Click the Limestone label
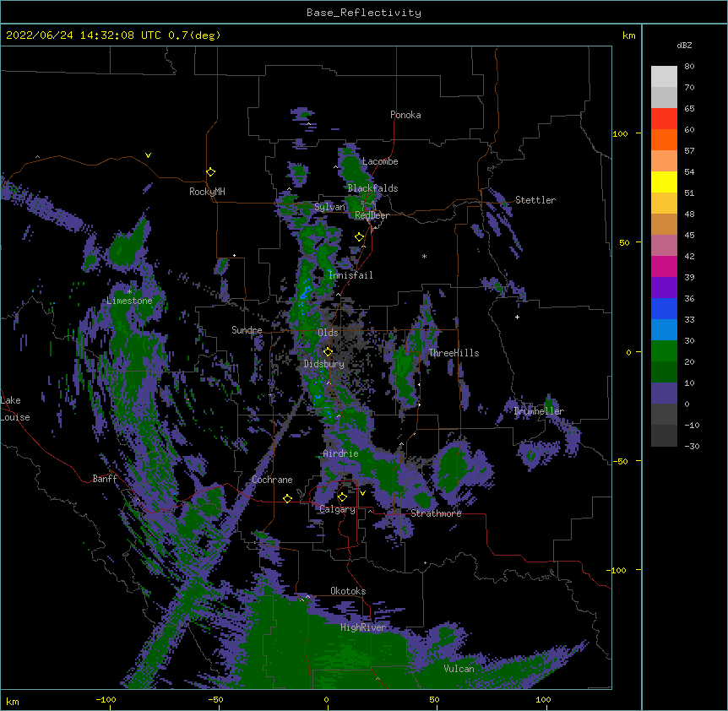728x711 pixels. click(x=129, y=301)
